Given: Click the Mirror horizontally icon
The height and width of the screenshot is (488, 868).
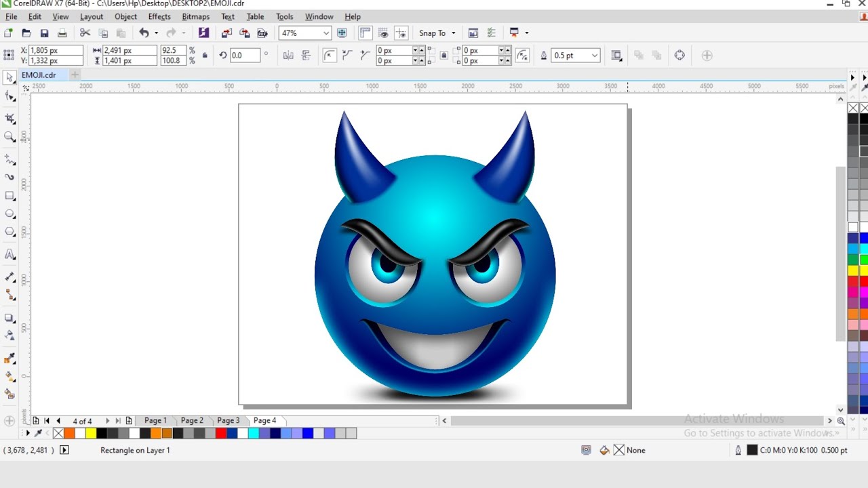Looking at the screenshot, I should tap(288, 56).
